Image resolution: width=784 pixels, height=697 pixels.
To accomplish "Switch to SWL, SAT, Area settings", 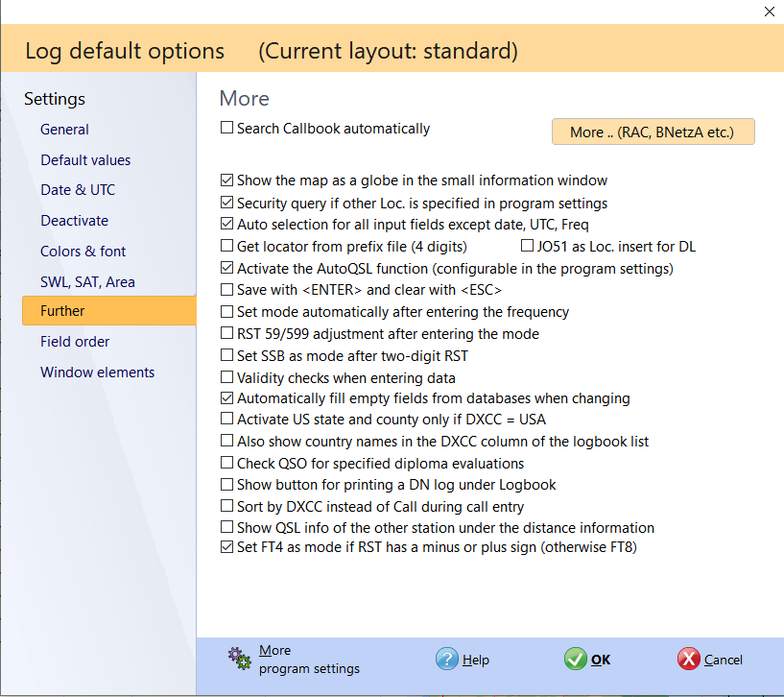I will tap(87, 282).
